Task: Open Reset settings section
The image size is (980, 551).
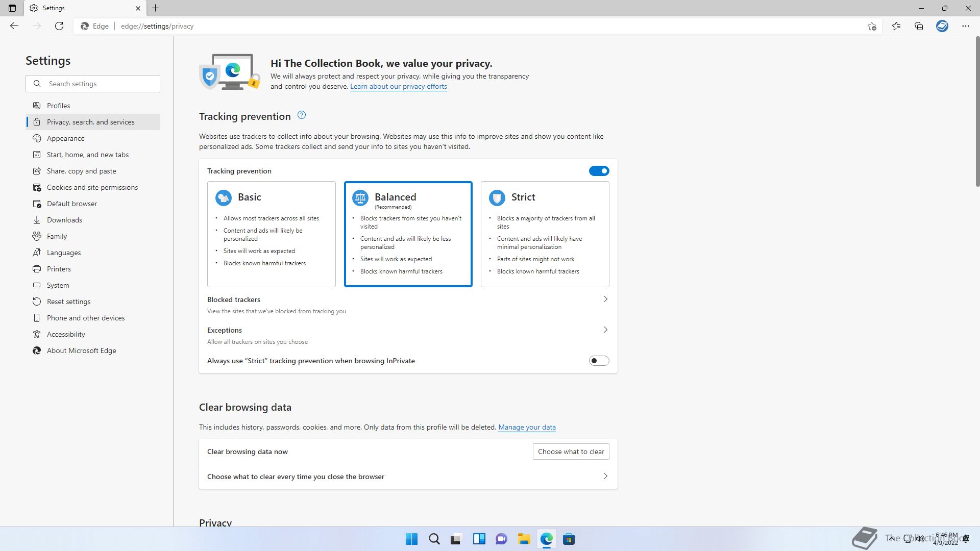Action: click(93, 302)
